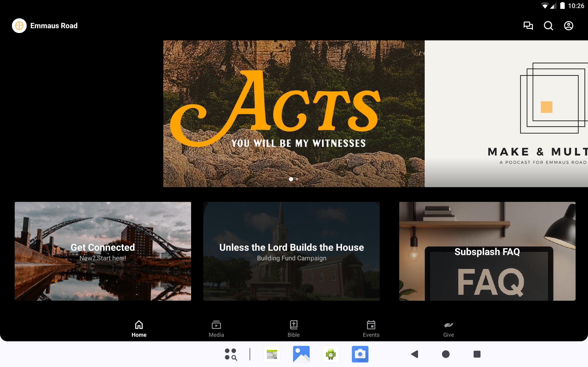
Task: Open the app drawer search icon
Action: [x=231, y=354]
